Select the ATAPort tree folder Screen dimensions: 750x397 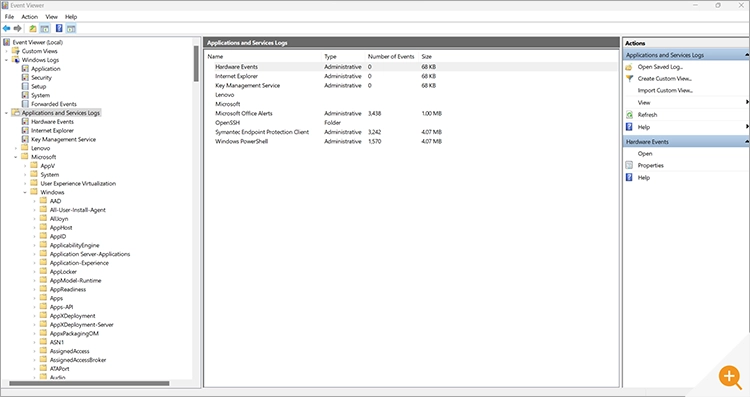[59, 369]
